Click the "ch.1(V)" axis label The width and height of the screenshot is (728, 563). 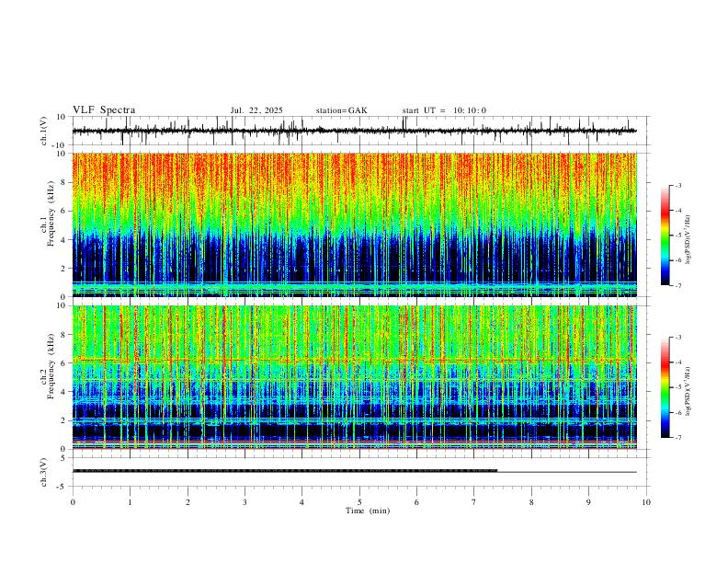(44, 131)
